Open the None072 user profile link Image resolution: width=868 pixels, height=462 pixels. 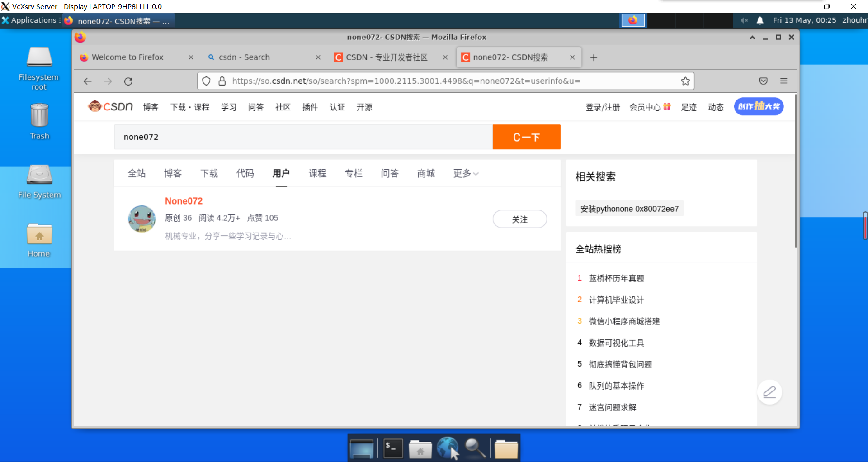click(184, 201)
